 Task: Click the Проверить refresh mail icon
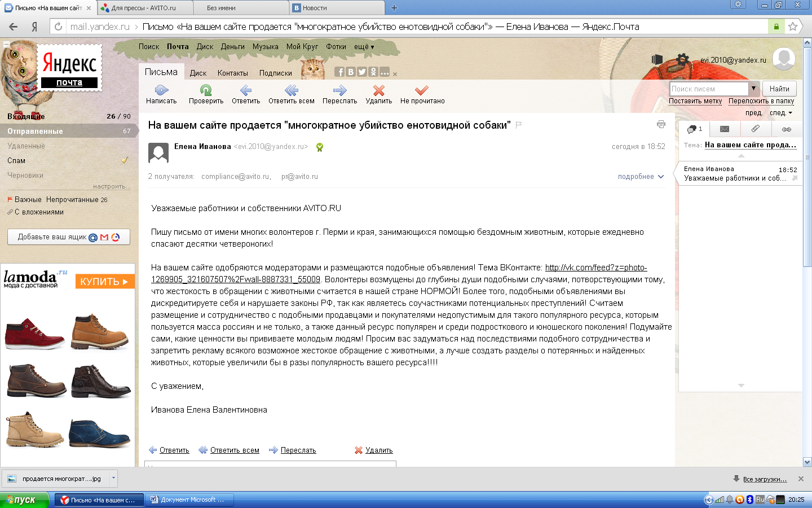[206, 90]
